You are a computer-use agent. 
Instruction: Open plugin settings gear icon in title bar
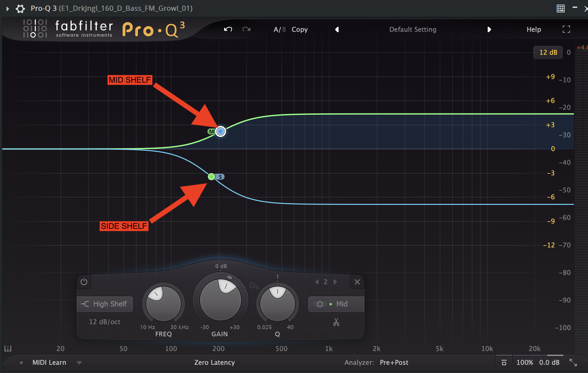coord(20,9)
